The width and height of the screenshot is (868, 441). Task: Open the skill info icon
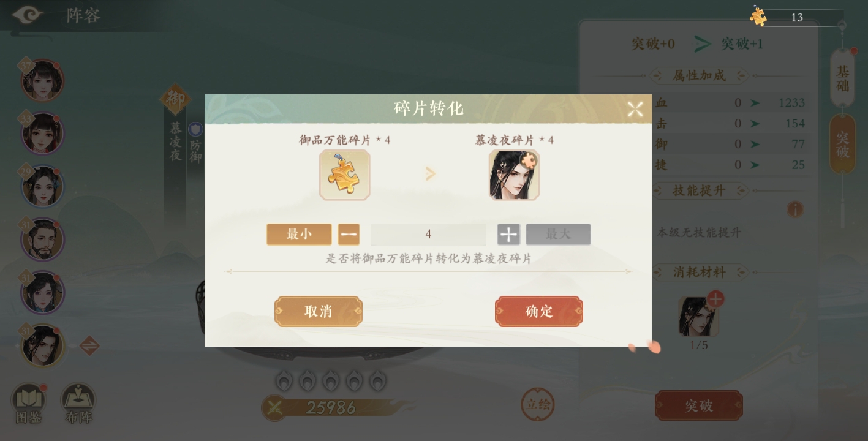(794, 210)
